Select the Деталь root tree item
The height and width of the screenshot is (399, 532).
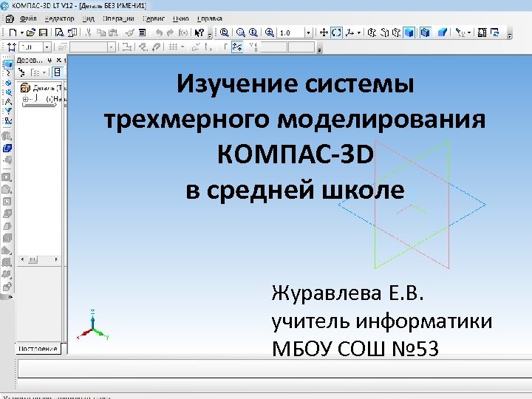(x=43, y=88)
